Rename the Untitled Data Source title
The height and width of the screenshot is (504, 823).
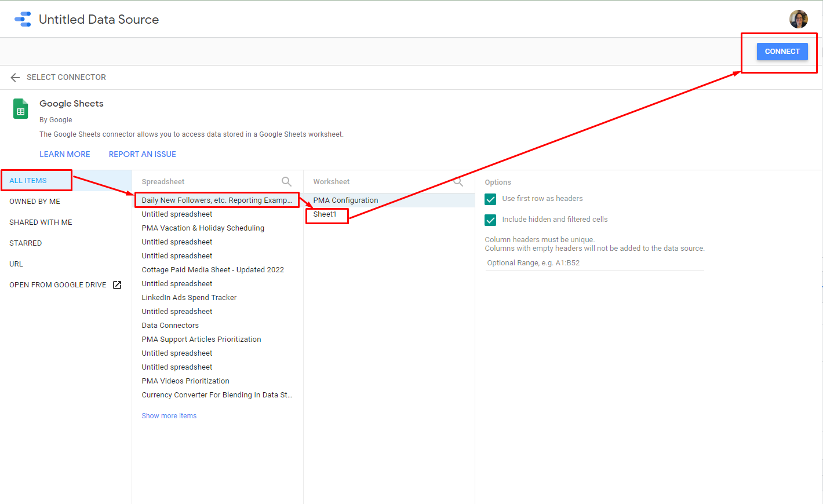[x=99, y=19]
